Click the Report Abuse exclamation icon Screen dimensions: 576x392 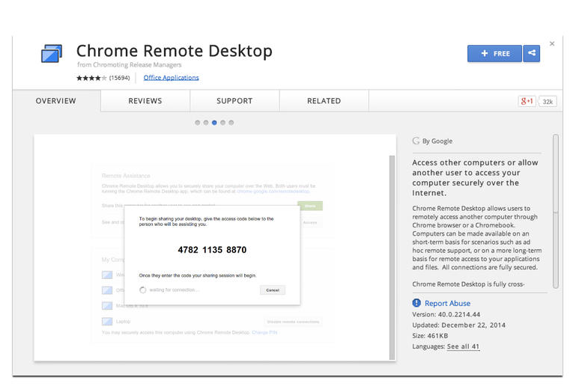click(x=416, y=303)
